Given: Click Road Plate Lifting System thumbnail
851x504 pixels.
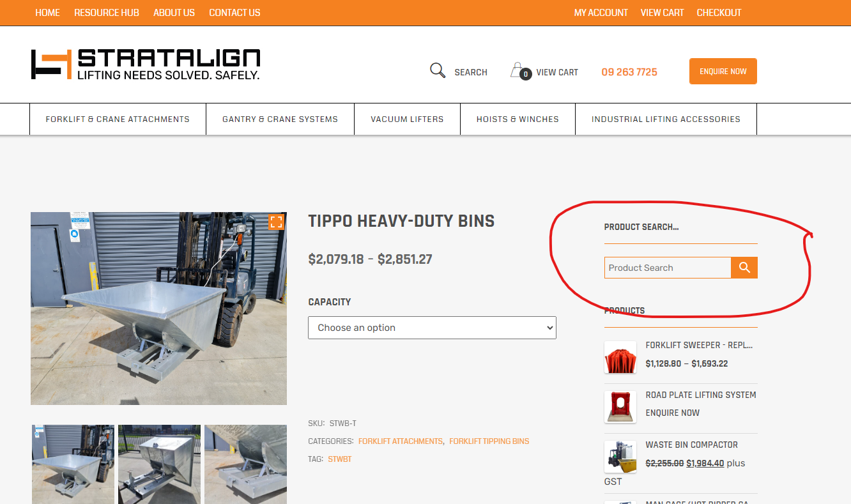Looking at the screenshot, I should [620, 407].
